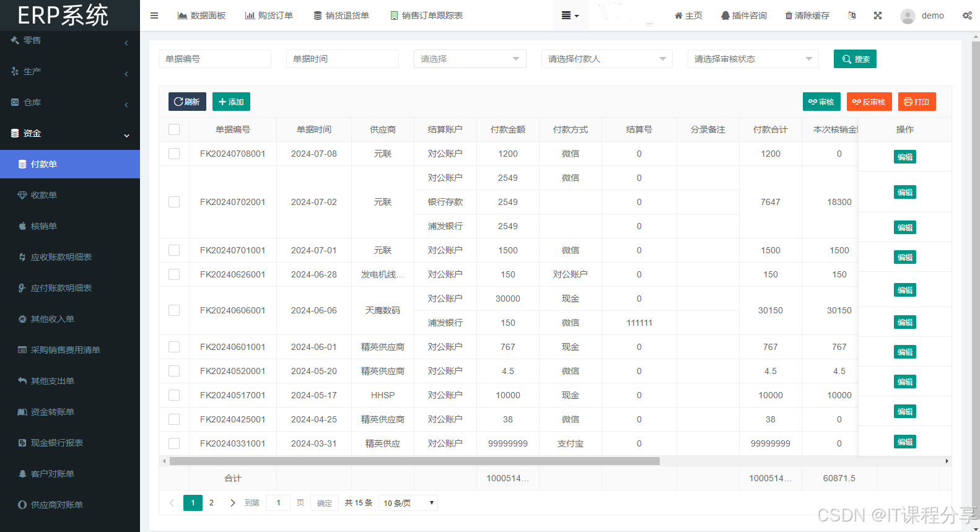Click the orange 反审核 button
Viewport: 980px width, 532px height.
pyautogui.click(x=868, y=102)
